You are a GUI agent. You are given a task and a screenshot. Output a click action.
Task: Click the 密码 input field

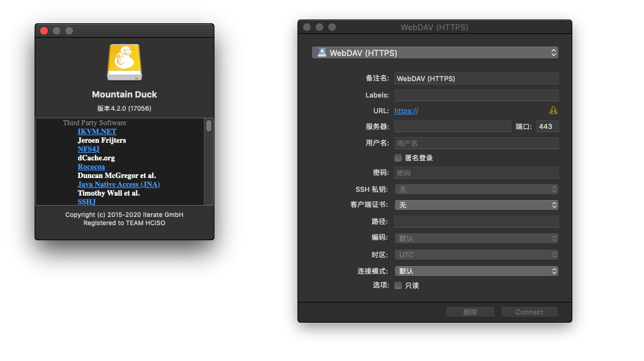(x=477, y=173)
